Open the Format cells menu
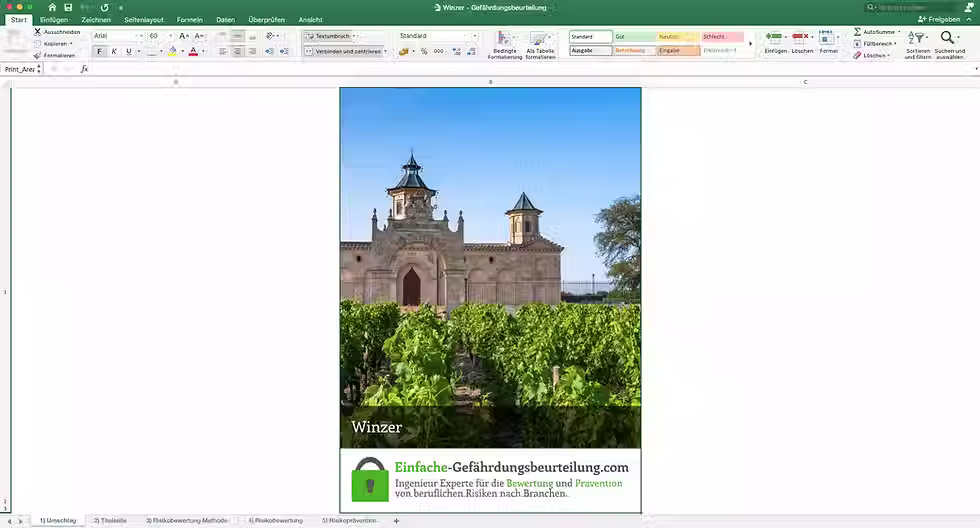 (x=828, y=43)
